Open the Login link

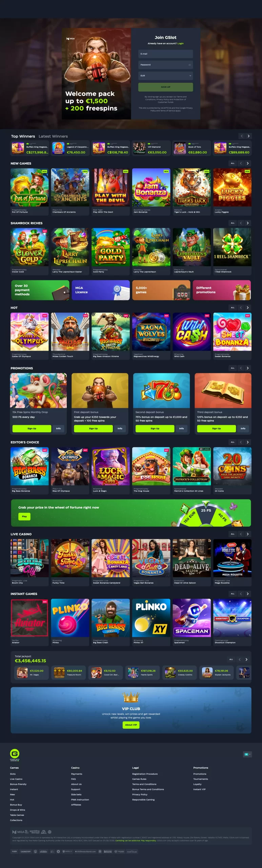(x=181, y=43)
